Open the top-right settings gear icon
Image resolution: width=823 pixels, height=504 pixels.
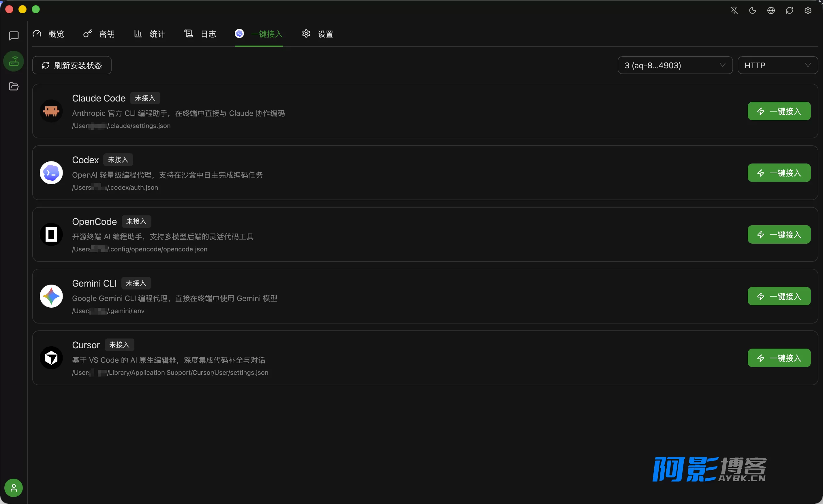click(x=808, y=10)
